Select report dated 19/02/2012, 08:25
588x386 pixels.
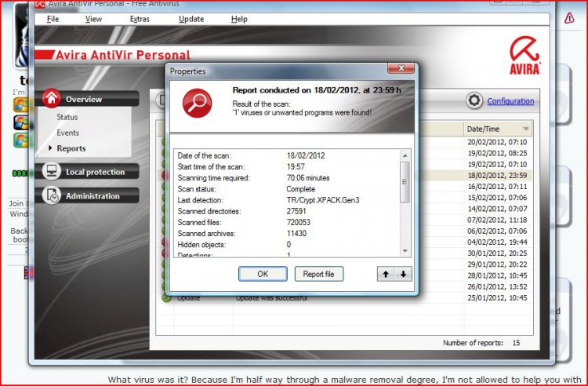coord(497,153)
